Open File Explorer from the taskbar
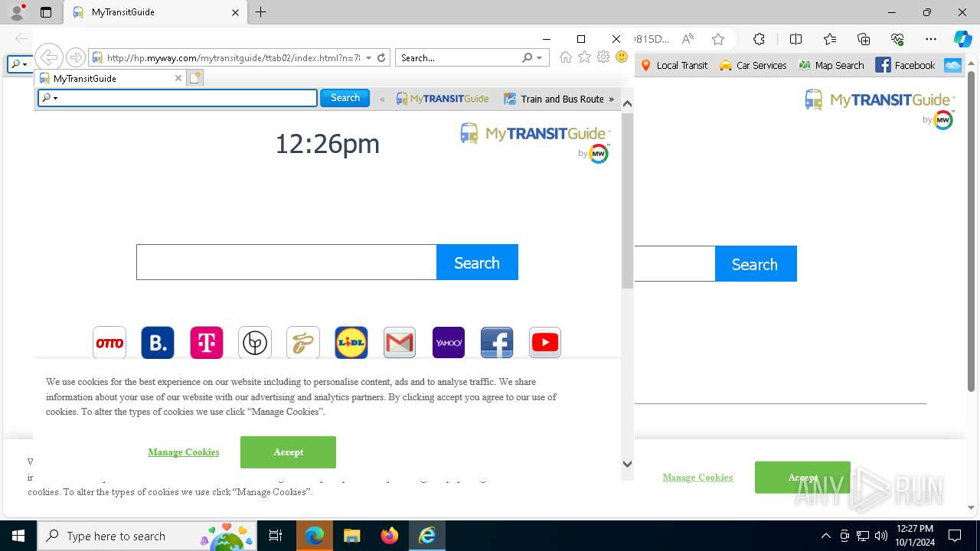 (x=351, y=536)
